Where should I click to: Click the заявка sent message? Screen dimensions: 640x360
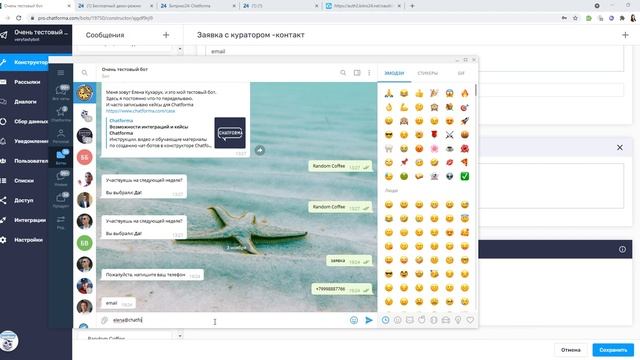coord(349,260)
